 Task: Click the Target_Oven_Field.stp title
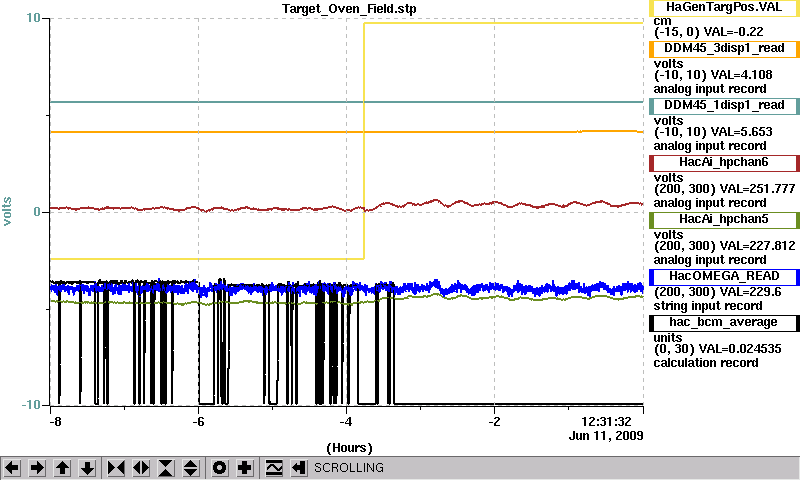[349, 9]
